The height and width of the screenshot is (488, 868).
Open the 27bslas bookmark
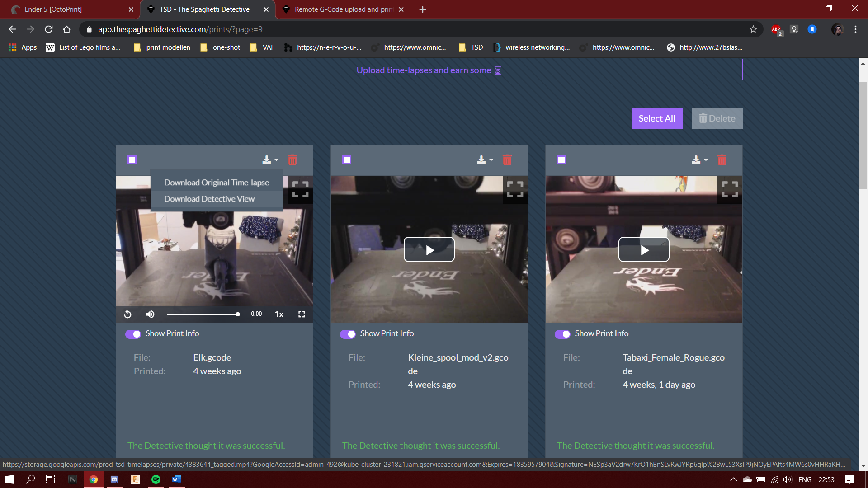tap(705, 47)
